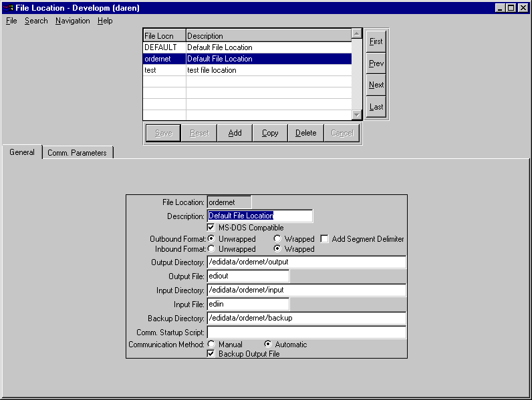Click the application icon in title bar
The width and height of the screenshot is (532, 400).
coord(8,7)
